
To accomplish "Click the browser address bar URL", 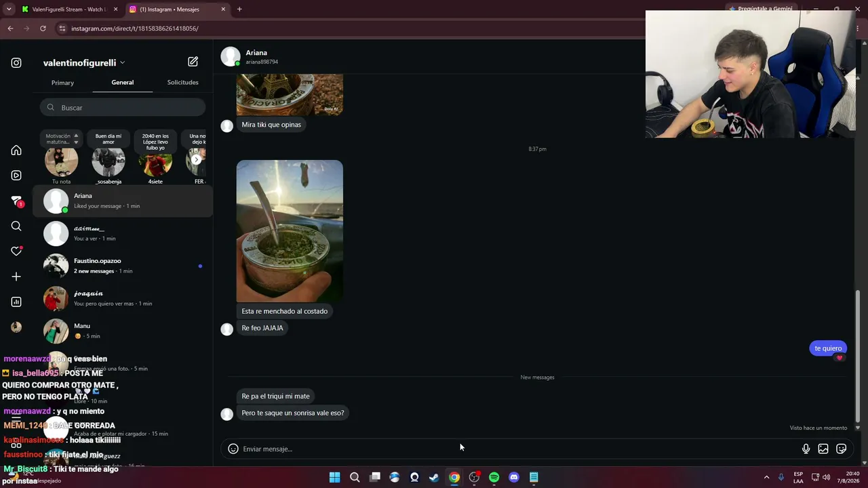I will tap(135, 28).
